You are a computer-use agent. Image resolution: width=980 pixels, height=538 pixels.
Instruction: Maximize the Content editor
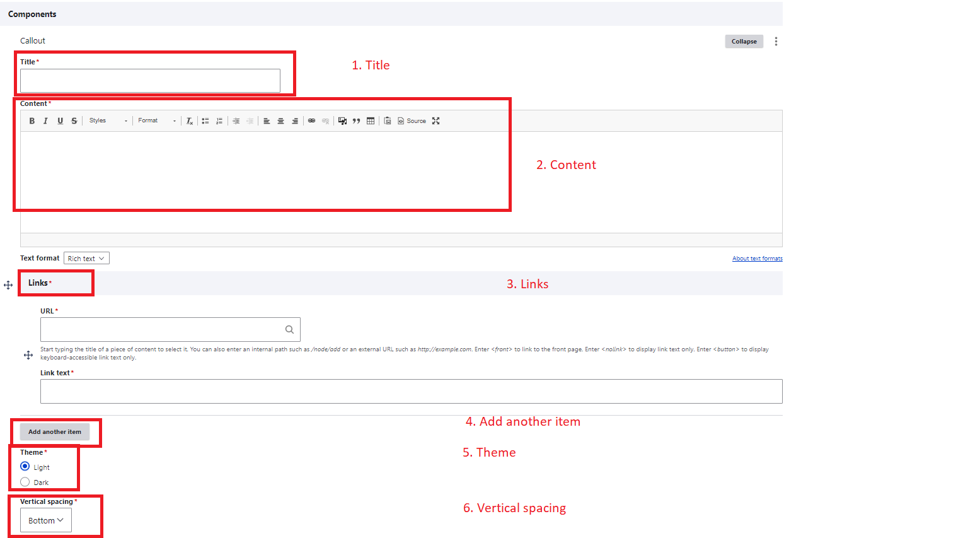pos(435,121)
